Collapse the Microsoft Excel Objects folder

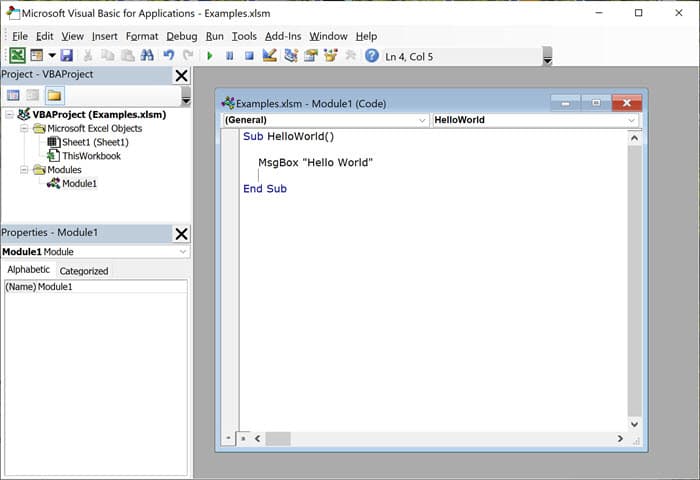24,129
